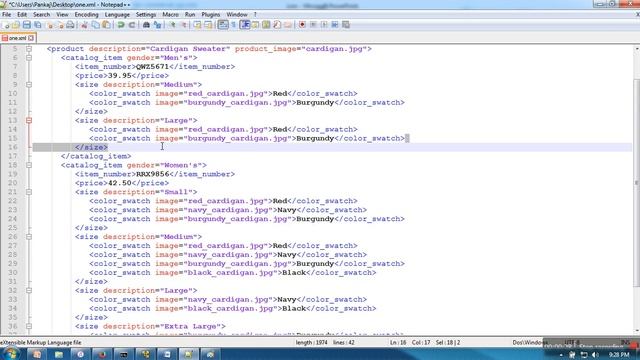Image resolution: width=640 pixels, height=360 pixels.
Task: Click the Save Recorded Macro icon
Action: (346, 25)
